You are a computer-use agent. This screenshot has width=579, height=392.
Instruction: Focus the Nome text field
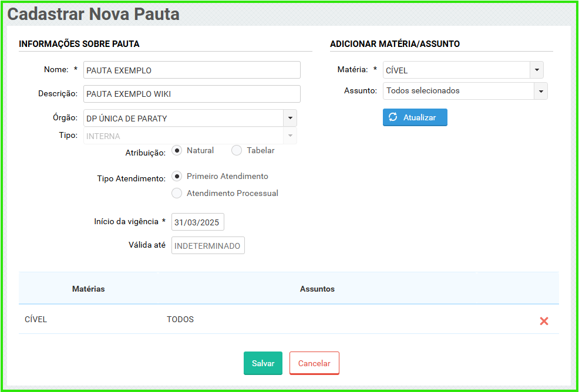point(191,70)
